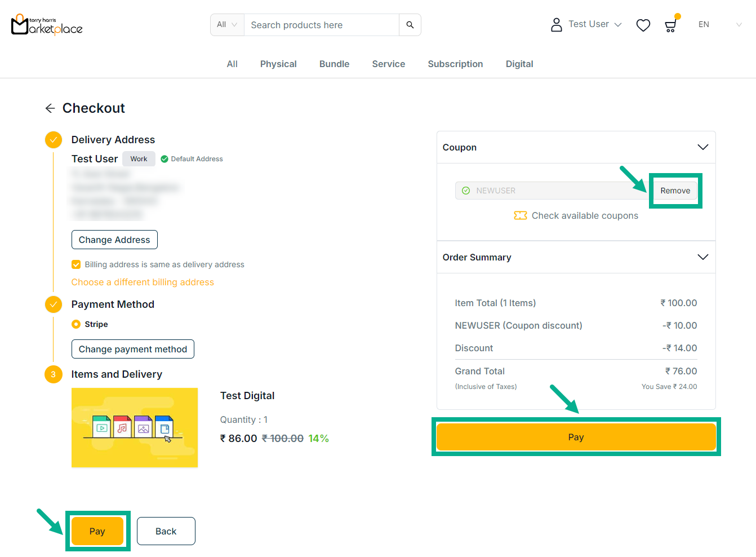The height and width of the screenshot is (557, 756).
Task: Select the Stripe payment radio button
Action: tap(76, 324)
